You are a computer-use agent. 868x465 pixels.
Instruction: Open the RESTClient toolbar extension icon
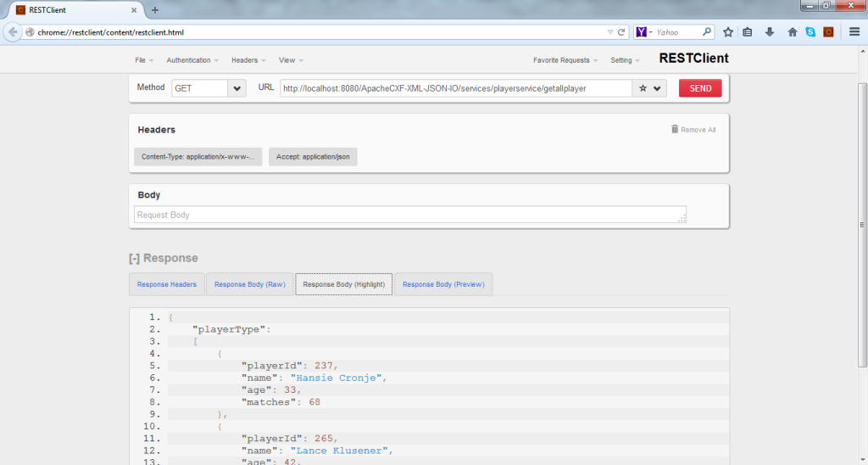pyautogui.click(x=828, y=32)
